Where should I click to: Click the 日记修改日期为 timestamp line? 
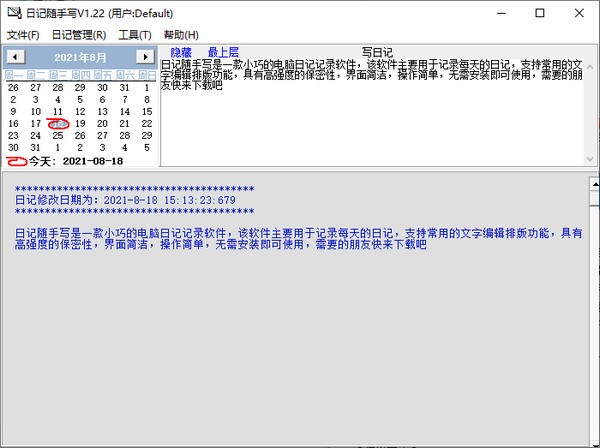(x=125, y=200)
